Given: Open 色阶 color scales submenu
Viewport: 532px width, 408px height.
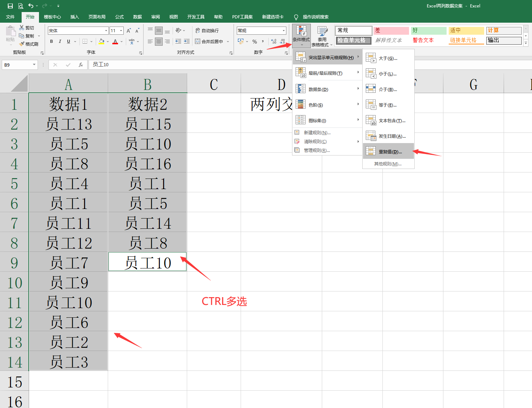Looking at the screenshot, I should click(x=327, y=105).
